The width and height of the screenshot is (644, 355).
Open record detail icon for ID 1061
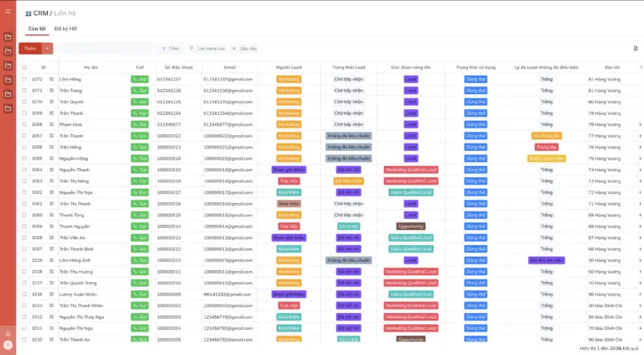(52, 203)
